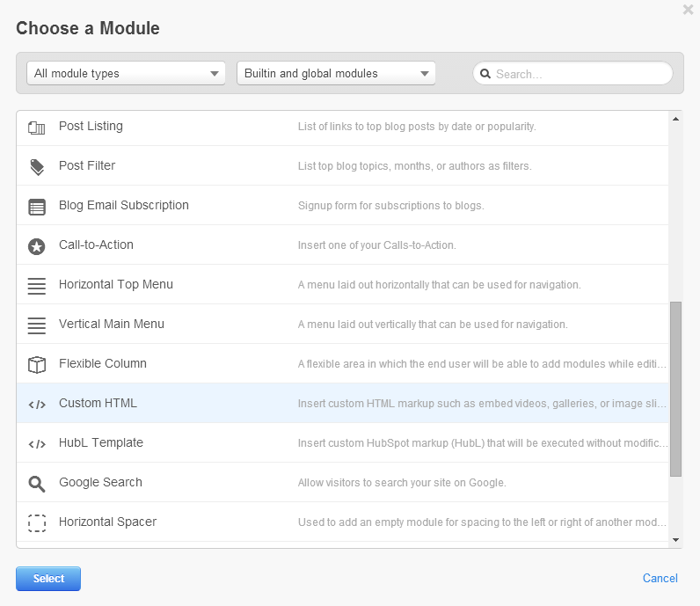Click description 'Insert custom HTML markup'
700x606 pixels.
click(482, 404)
